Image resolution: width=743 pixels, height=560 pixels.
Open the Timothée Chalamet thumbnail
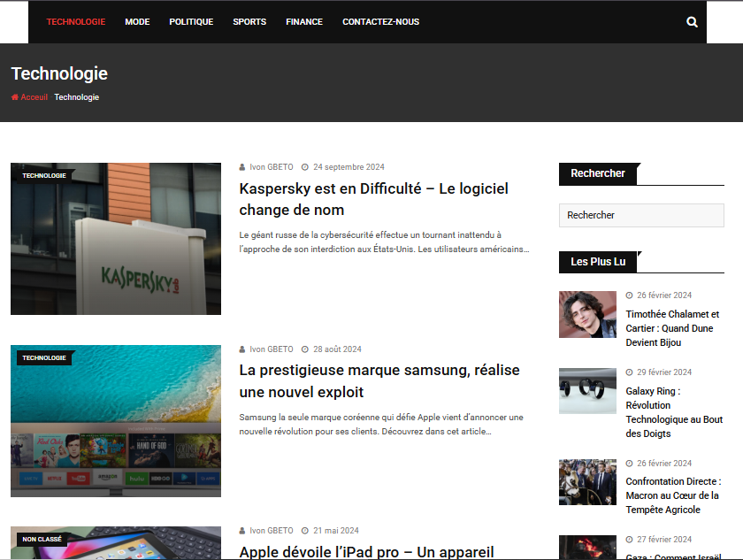587,314
